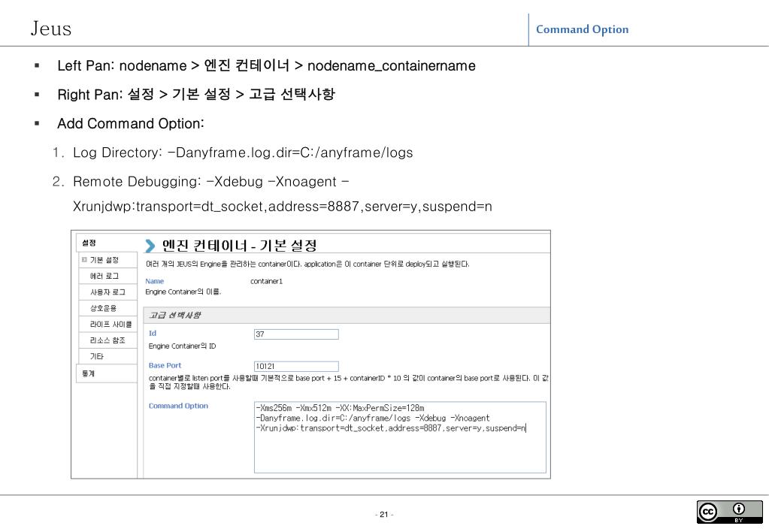Click the Log Directory instruction line

tap(243, 153)
